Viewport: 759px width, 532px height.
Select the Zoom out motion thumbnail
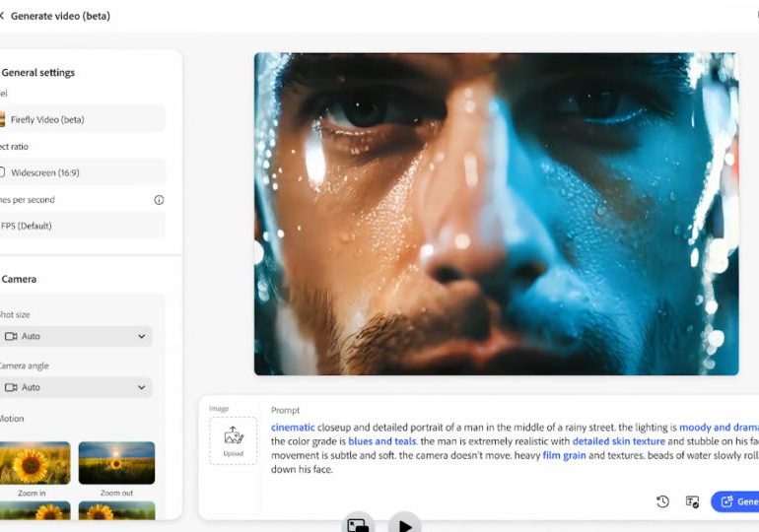click(x=116, y=463)
